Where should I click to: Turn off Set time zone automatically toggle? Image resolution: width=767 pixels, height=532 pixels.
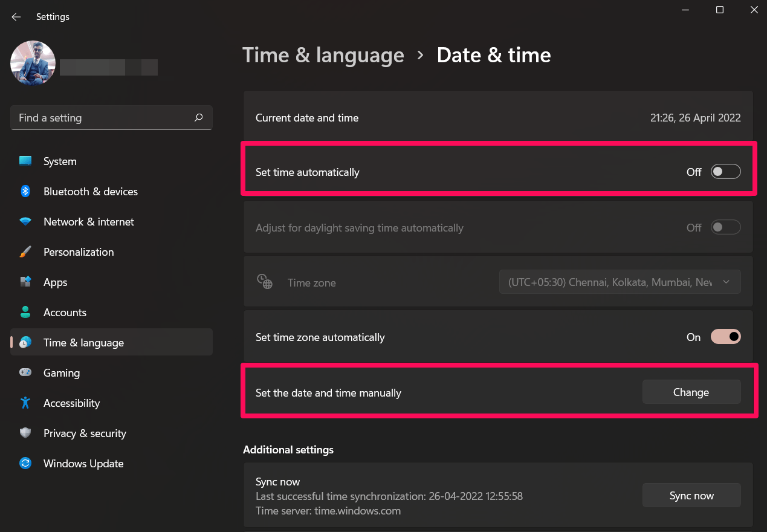pyautogui.click(x=725, y=337)
